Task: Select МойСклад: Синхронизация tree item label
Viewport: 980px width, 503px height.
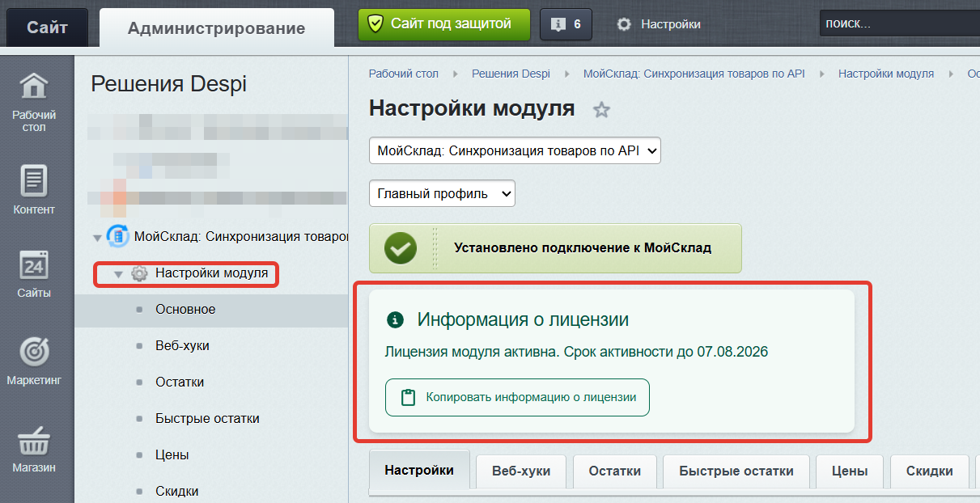Action: coord(240,237)
